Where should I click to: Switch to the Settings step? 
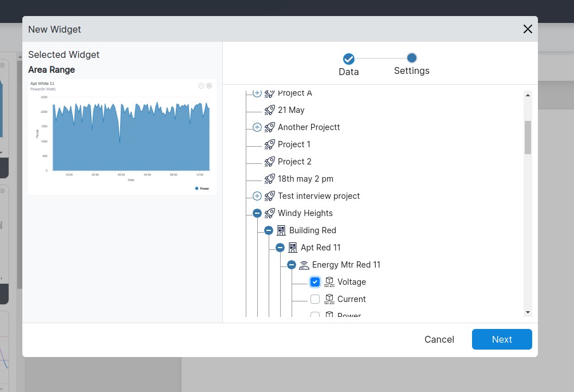tap(411, 58)
